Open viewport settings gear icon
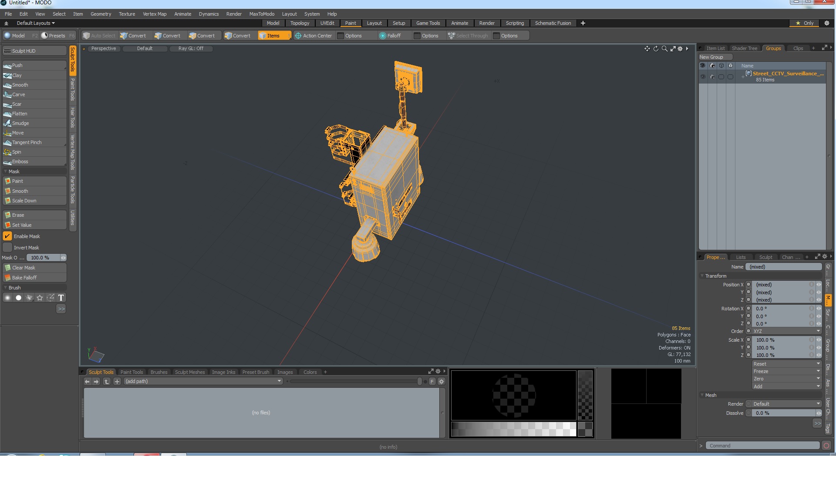This screenshot has height=504, width=836. pyautogui.click(x=680, y=49)
